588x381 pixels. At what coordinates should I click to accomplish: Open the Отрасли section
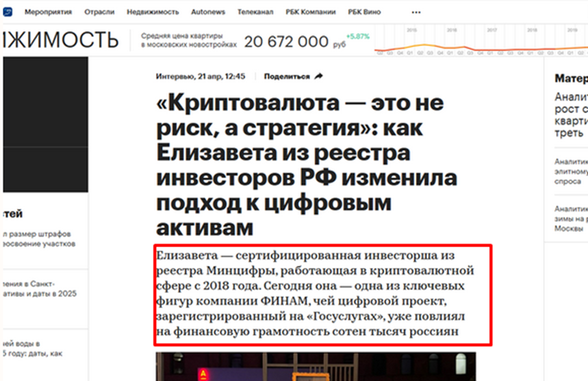pos(99,11)
